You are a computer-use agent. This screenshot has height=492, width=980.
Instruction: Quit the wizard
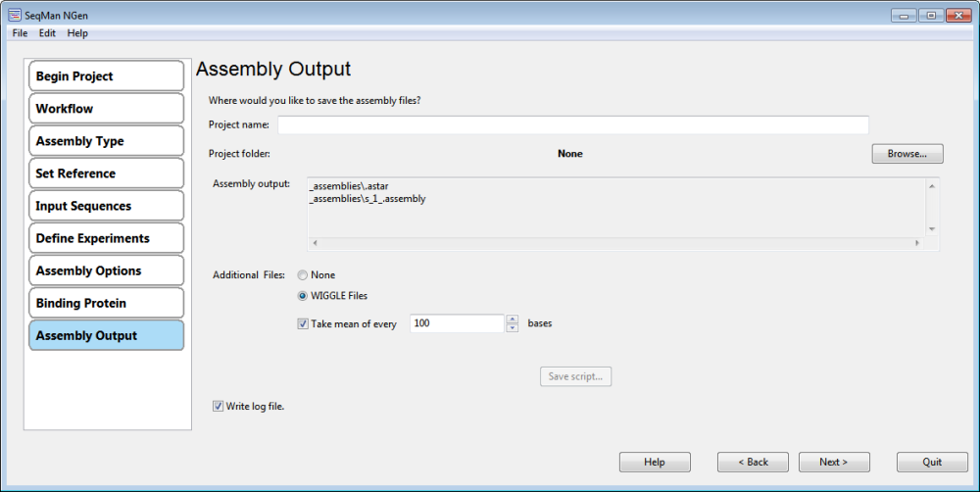point(932,462)
